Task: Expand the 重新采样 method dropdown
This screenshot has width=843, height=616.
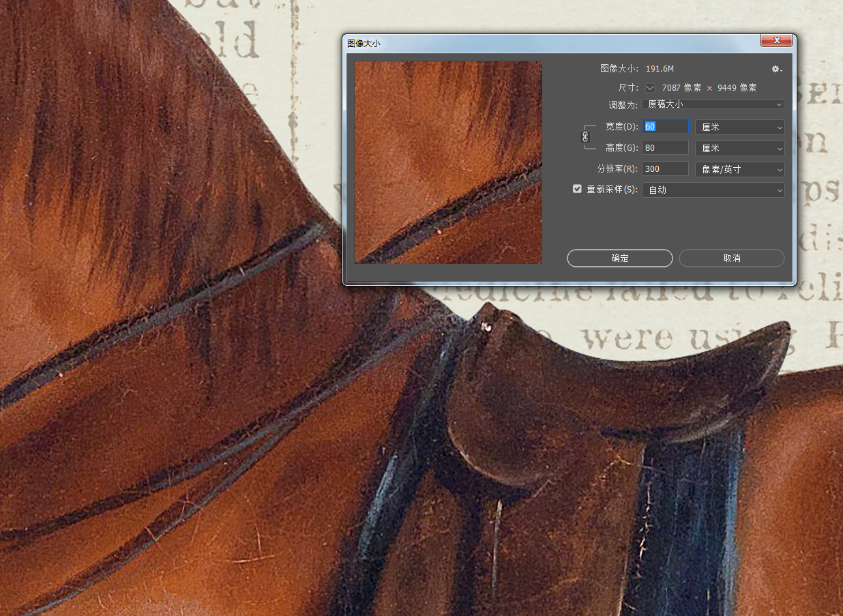Action: point(713,190)
